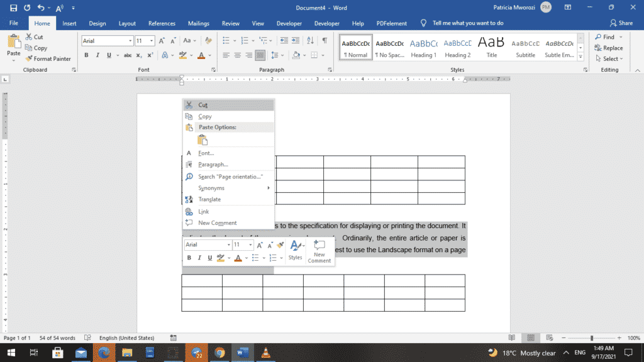The height and width of the screenshot is (362, 644).
Task: Apply Text Highlight Color from the ribbon
Action: pyautogui.click(x=184, y=55)
